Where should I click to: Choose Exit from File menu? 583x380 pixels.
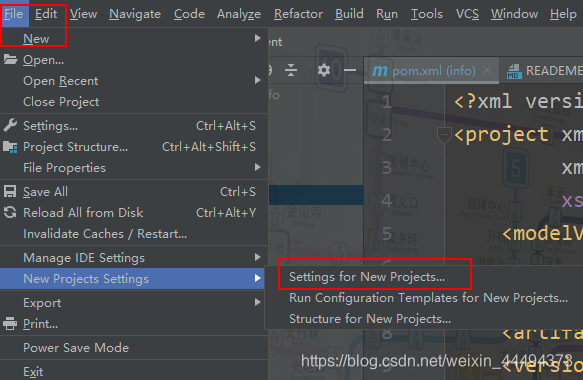coord(134,371)
